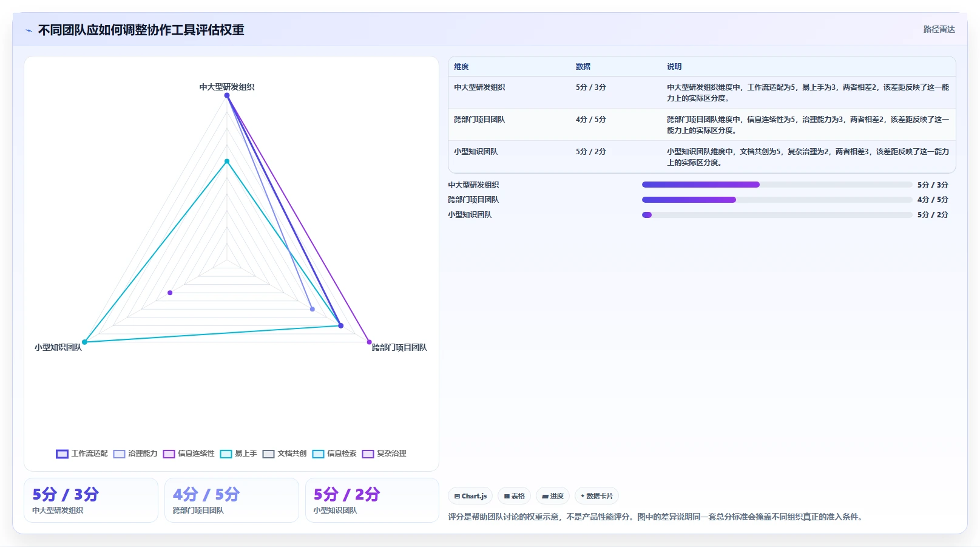The height and width of the screenshot is (547, 980).
Task: Click the page title 不同团队应如何调整协作工具评估权重
Action: click(141, 30)
